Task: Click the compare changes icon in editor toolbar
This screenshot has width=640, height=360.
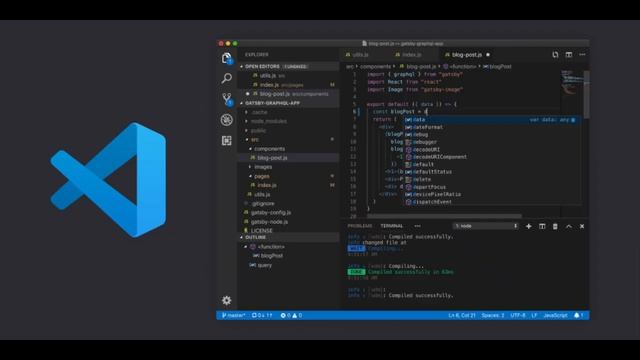Action: pos(555,54)
